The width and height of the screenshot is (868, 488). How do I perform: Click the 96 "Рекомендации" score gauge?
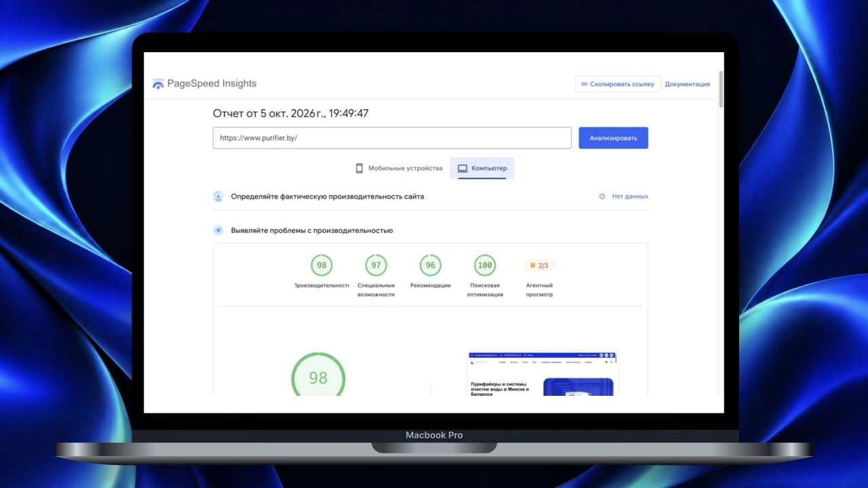click(x=431, y=265)
